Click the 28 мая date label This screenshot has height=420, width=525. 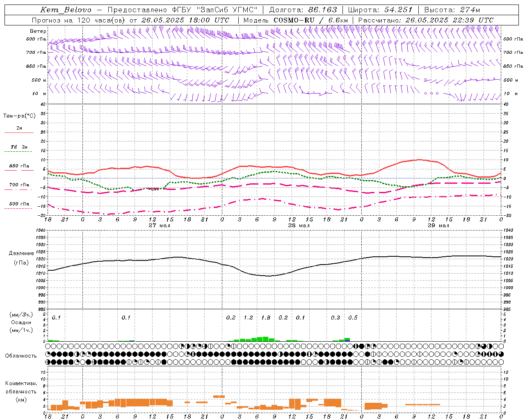(x=299, y=226)
